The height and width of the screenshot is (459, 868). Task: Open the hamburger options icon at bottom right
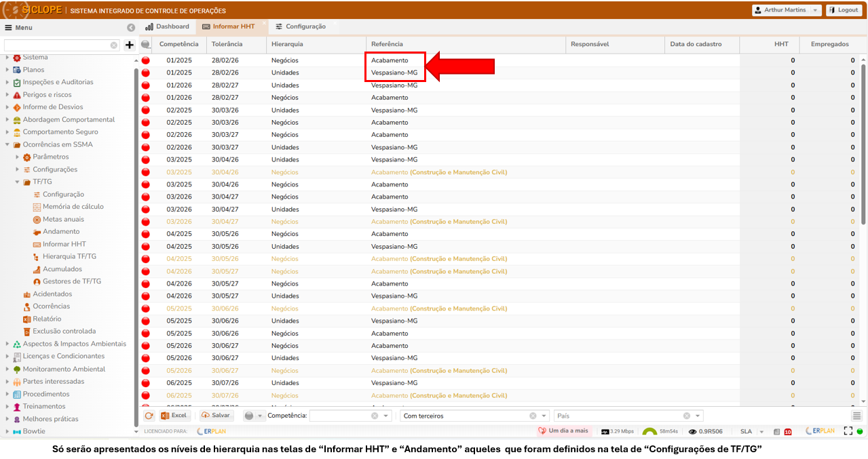(x=857, y=416)
